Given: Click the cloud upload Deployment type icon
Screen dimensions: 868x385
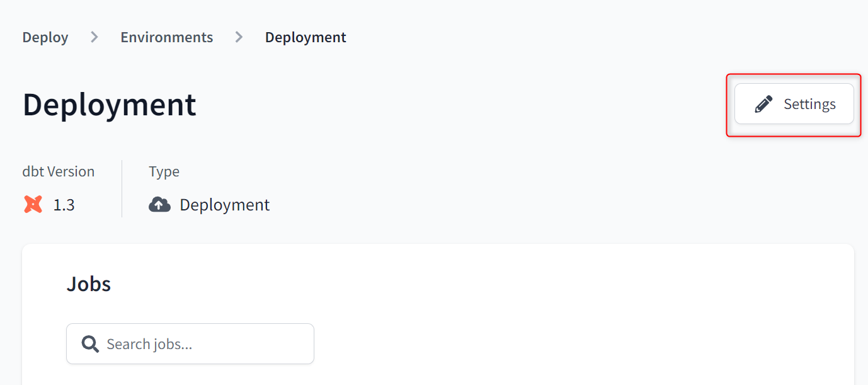Looking at the screenshot, I should click(159, 204).
